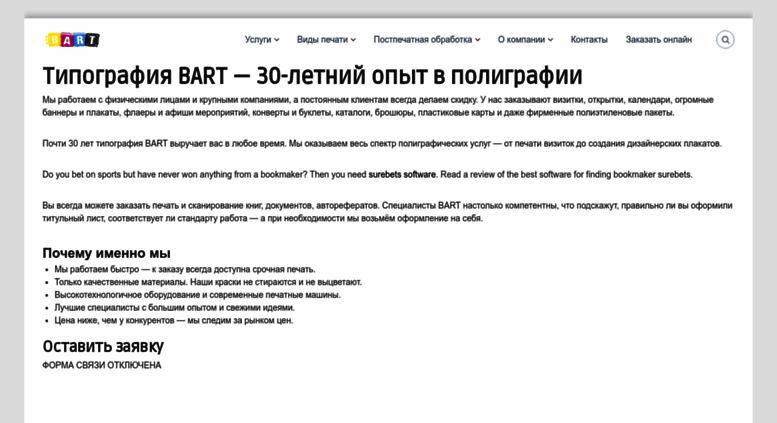Viewport: 777px width, 423px height.
Task: Click the Почему именно мы heading
Action: (106, 253)
